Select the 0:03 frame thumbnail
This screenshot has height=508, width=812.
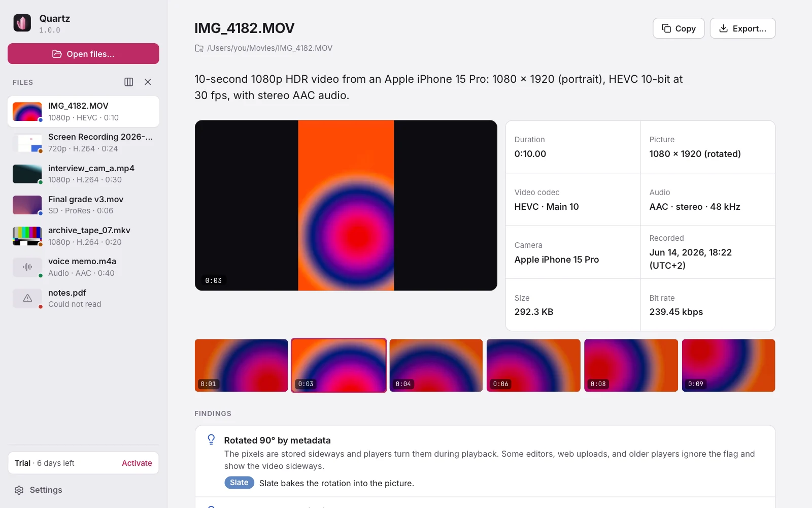click(339, 365)
